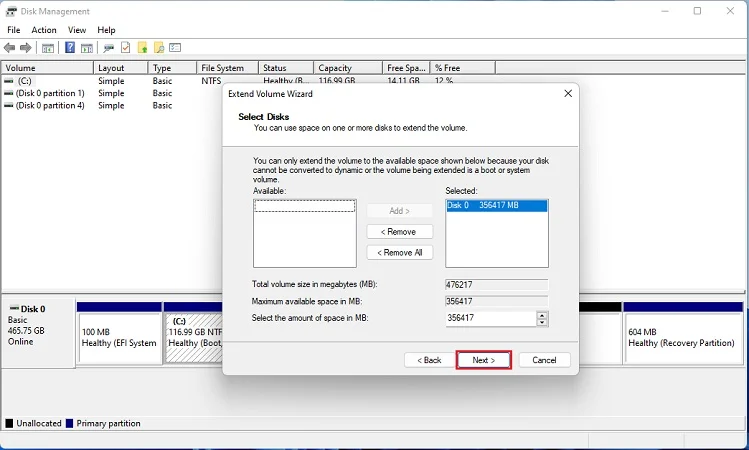Click the Remove All button
Viewport: 749px width, 450px height.
click(x=399, y=252)
